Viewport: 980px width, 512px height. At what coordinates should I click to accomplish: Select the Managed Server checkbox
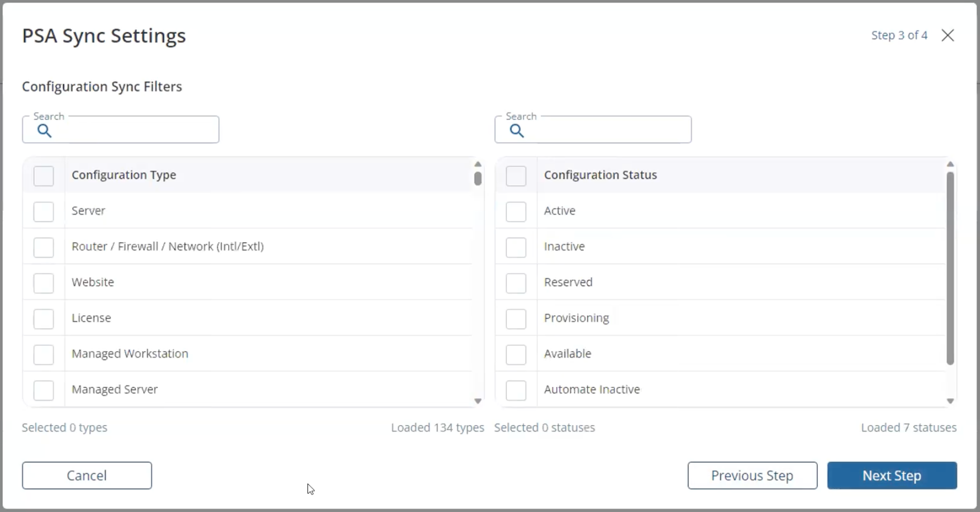pyautogui.click(x=43, y=390)
